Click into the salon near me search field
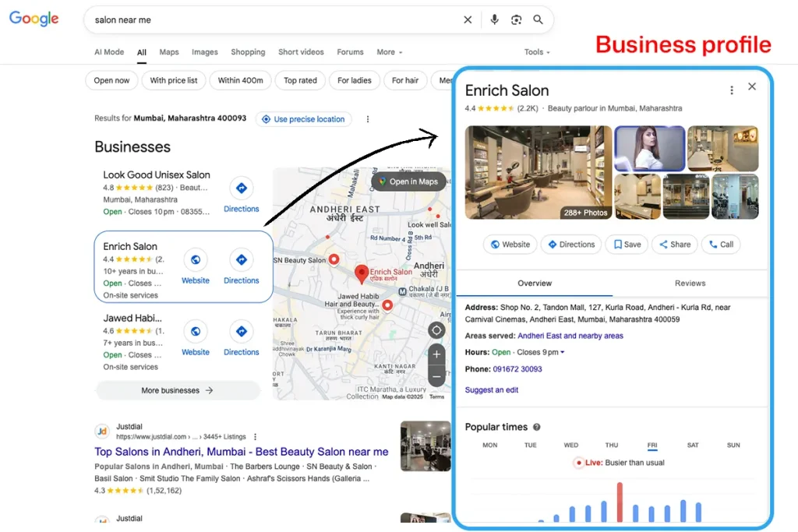The height and width of the screenshot is (532, 798). pos(275,19)
